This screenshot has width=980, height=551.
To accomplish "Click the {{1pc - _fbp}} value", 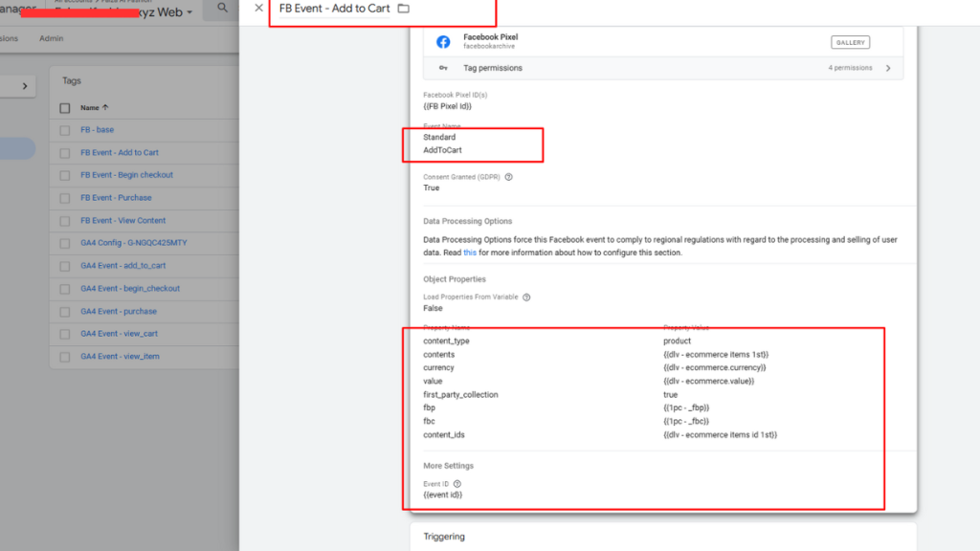I will tap(686, 408).
